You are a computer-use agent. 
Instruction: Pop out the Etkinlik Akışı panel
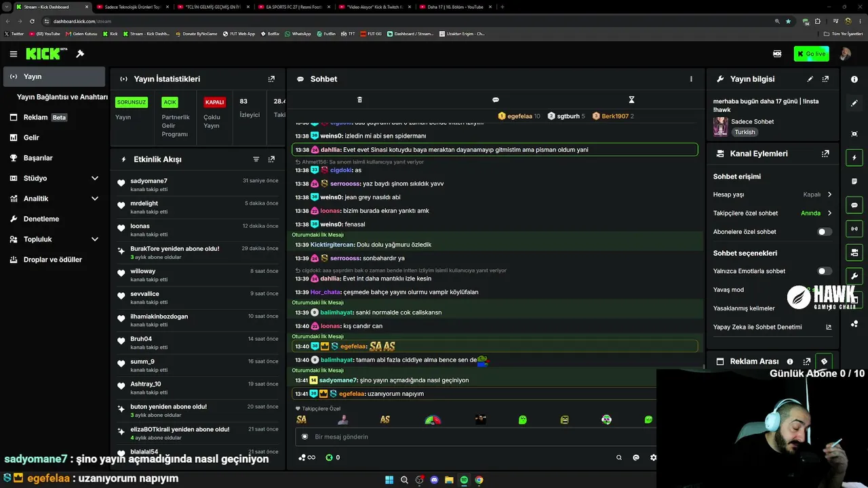click(271, 159)
